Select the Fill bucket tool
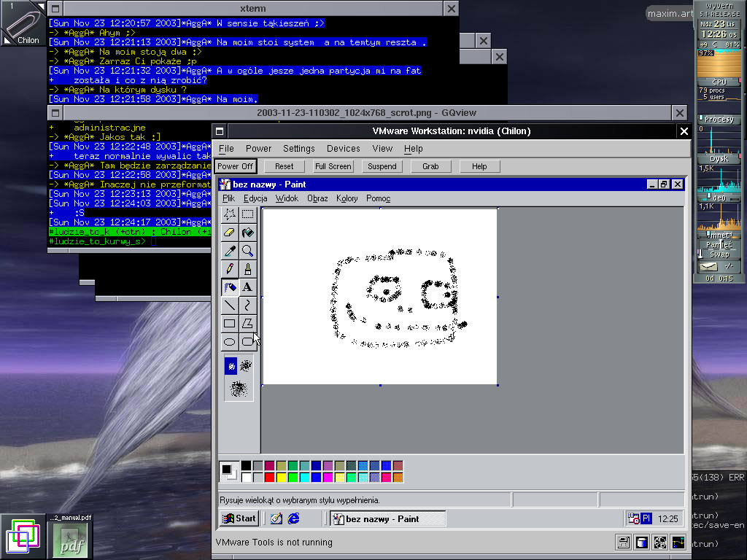747x560 pixels. click(248, 233)
